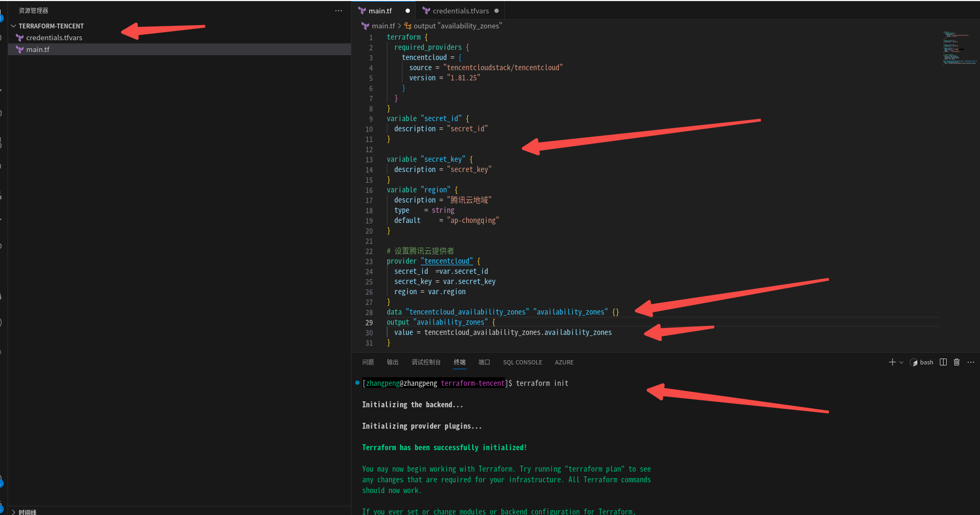
Task: Click main.tf in the breadcrumb bar
Action: (383, 25)
